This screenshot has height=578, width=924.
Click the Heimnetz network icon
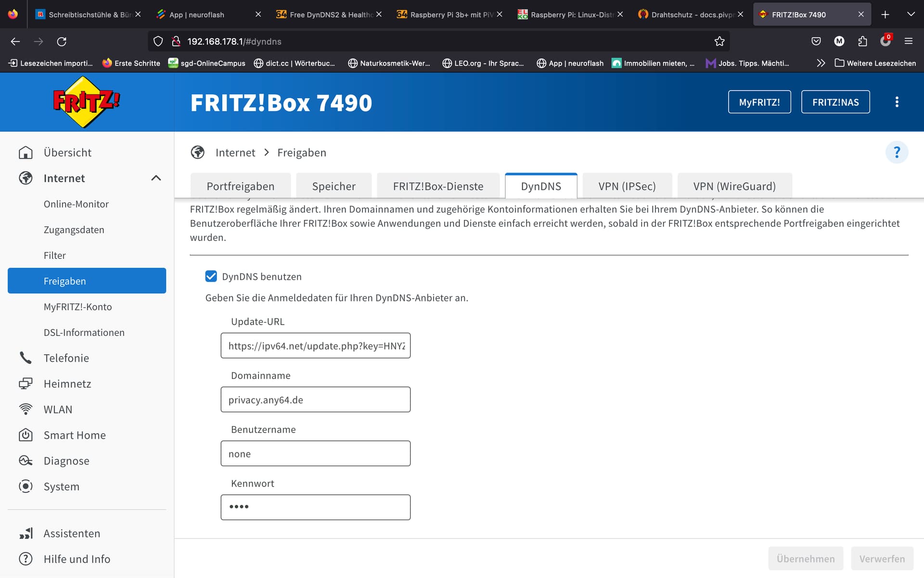pos(26,383)
